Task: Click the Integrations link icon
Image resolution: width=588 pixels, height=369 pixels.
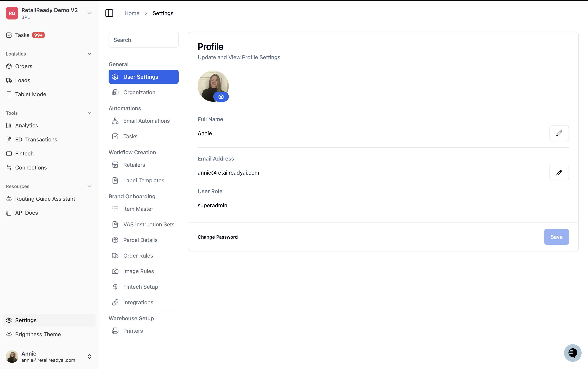Action: tap(115, 302)
